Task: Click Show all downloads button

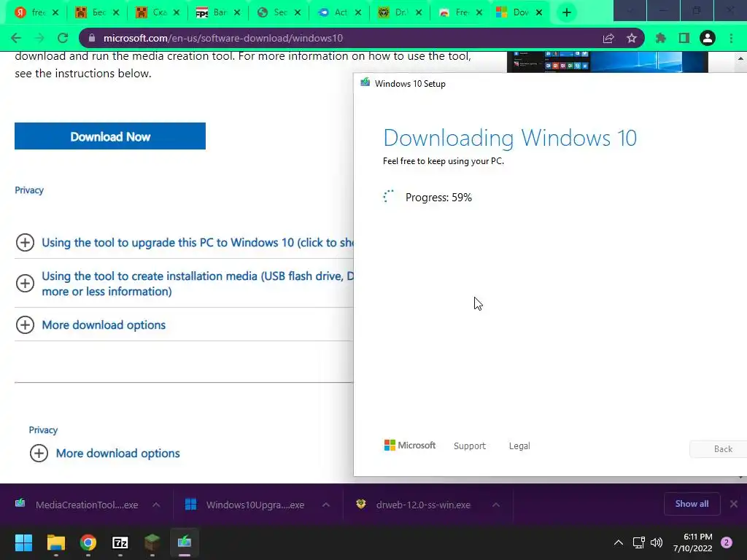Action: tap(692, 504)
